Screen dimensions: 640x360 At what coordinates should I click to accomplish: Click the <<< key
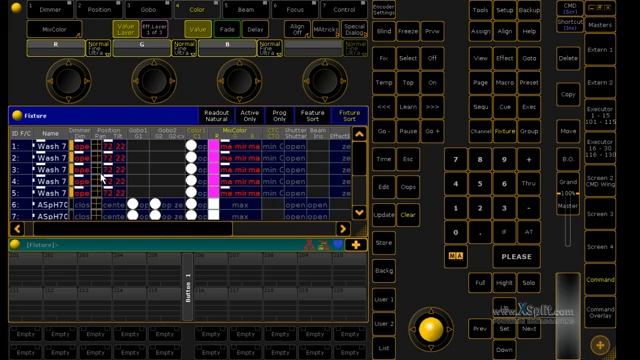point(384,107)
